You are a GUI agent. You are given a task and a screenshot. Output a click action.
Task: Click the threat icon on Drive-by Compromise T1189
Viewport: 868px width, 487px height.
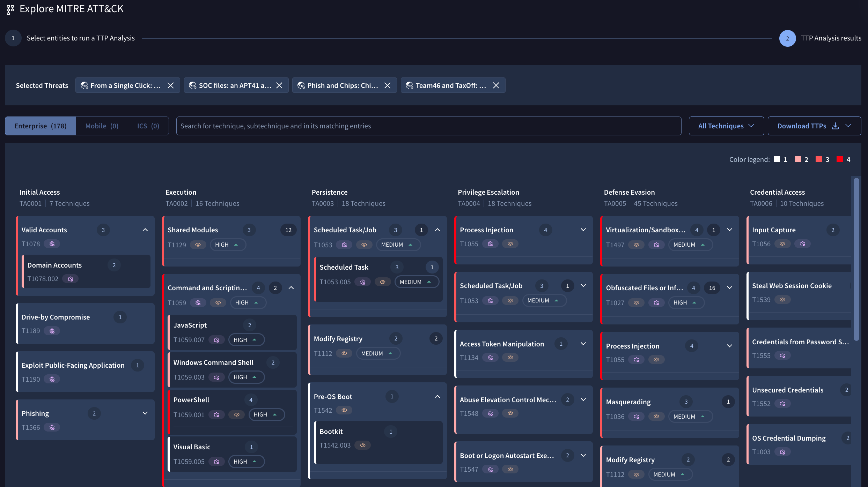tap(52, 331)
